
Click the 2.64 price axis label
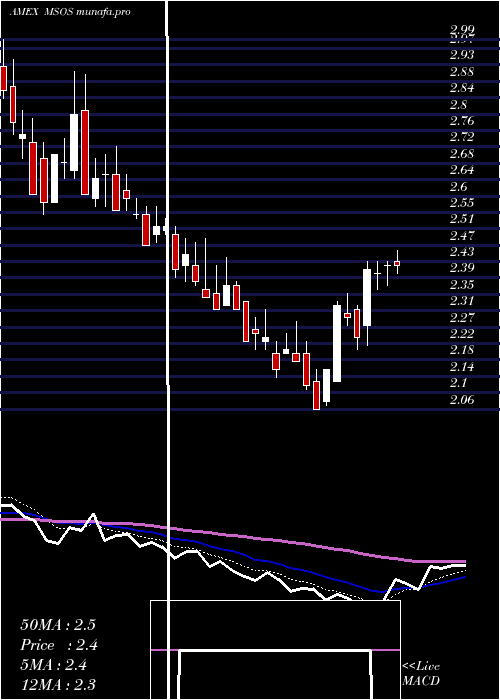click(x=462, y=170)
